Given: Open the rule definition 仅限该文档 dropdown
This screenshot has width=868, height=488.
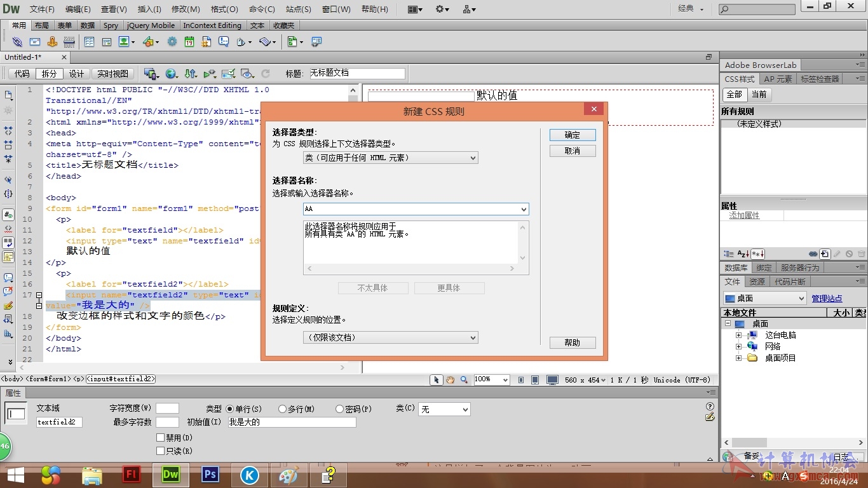Looking at the screenshot, I should 390,337.
